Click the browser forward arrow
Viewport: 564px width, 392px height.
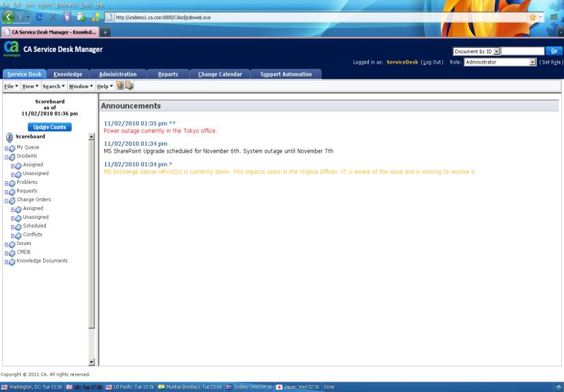coord(20,17)
